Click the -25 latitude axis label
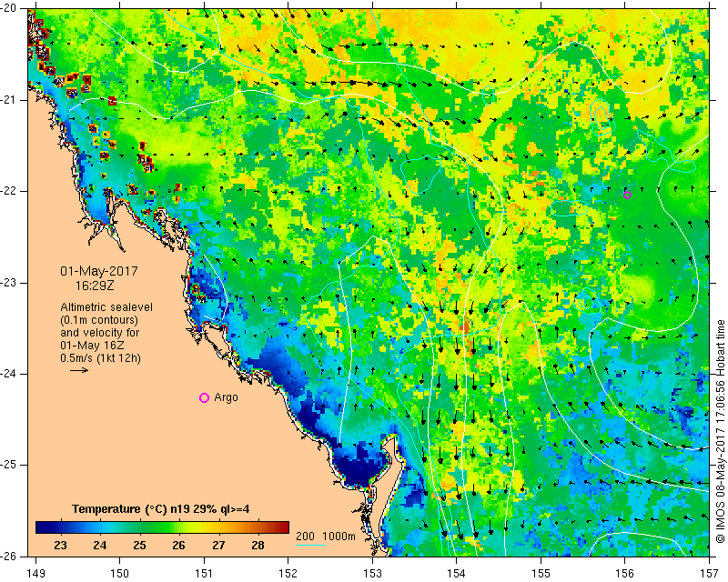 (x=7, y=465)
